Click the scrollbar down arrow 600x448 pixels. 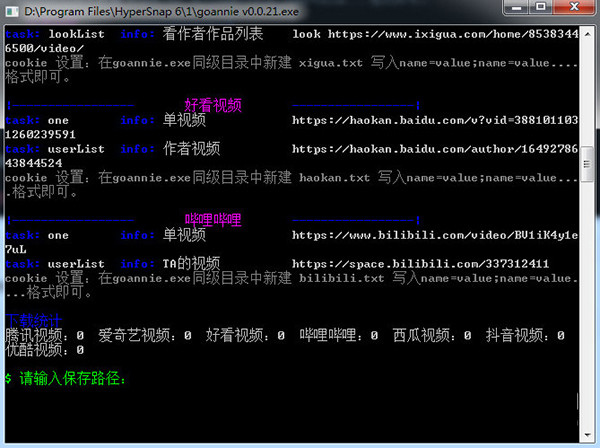pyautogui.click(x=588, y=439)
